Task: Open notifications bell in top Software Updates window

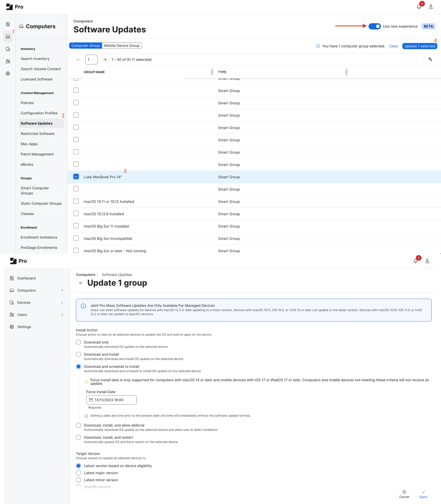Action: click(419, 7)
